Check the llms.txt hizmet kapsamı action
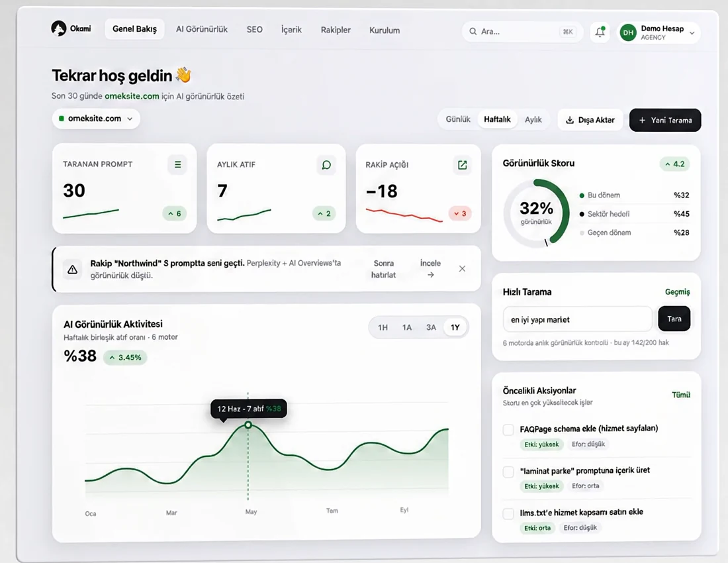728x563 pixels. pos(508,513)
